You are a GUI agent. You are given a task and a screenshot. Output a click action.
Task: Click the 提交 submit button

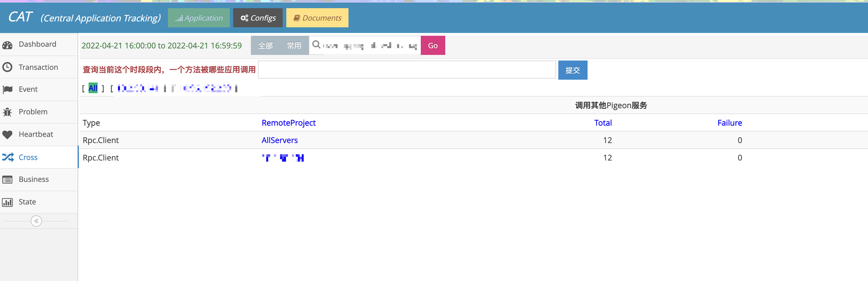(572, 70)
